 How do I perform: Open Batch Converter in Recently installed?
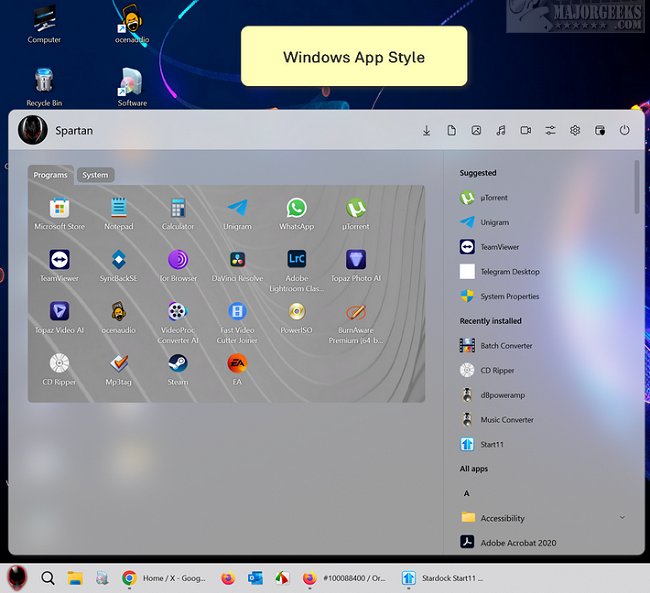pyautogui.click(x=543, y=345)
